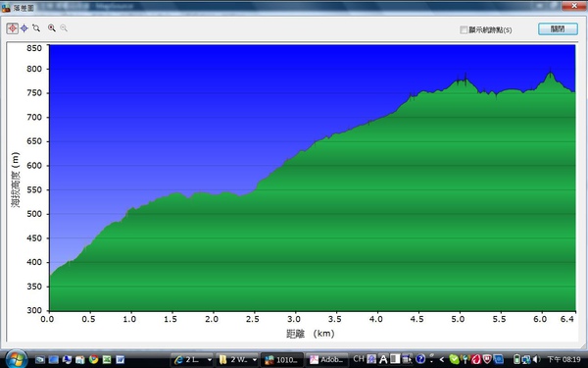Screen dimensions: 588x368
Task: Expand hidden tray icons chevron
Action: pos(442,360)
